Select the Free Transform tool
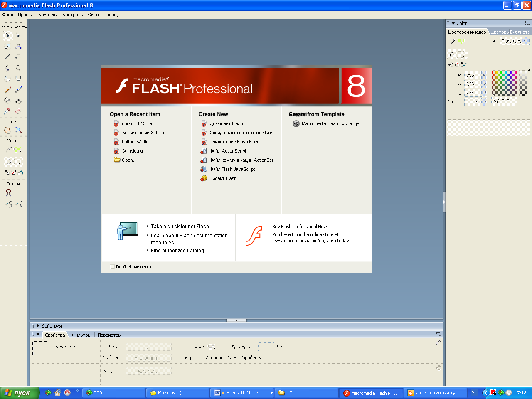This screenshot has width=532, height=399. [7, 46]
